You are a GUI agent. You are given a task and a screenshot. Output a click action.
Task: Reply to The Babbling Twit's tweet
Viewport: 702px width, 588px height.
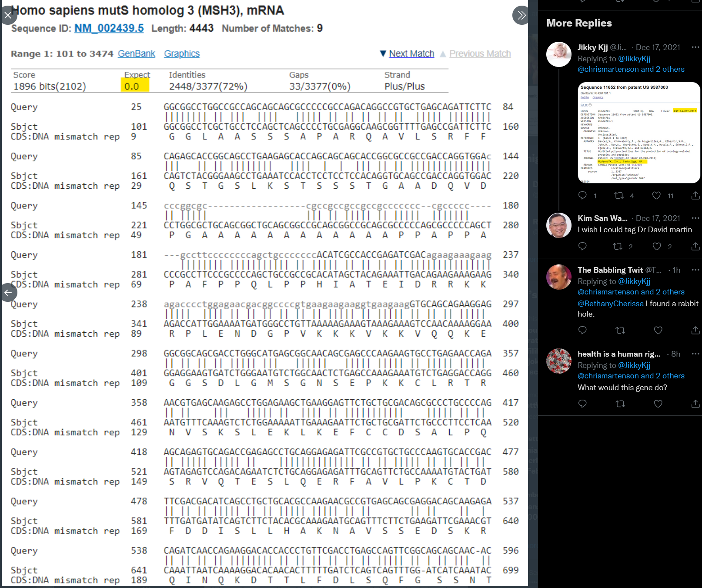pyautogui.click(x=583, y=331)
